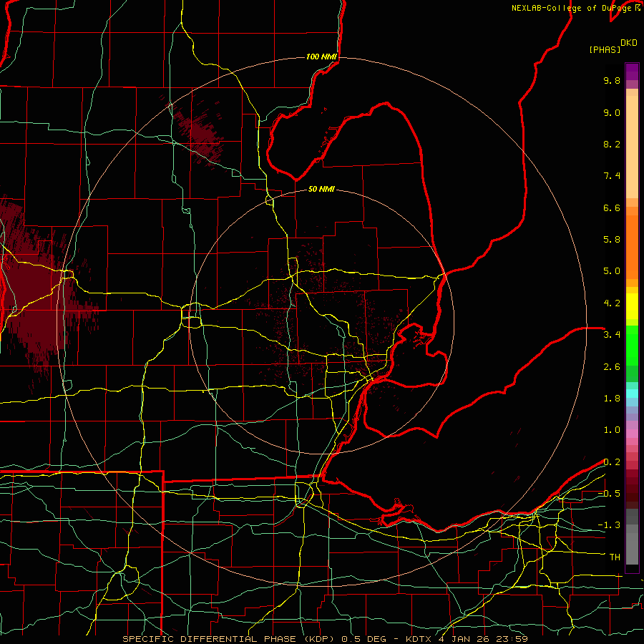This screenshot has height=644, width=644.
Task: Select the -1.3 scale value label
Action: click(609, 525)
